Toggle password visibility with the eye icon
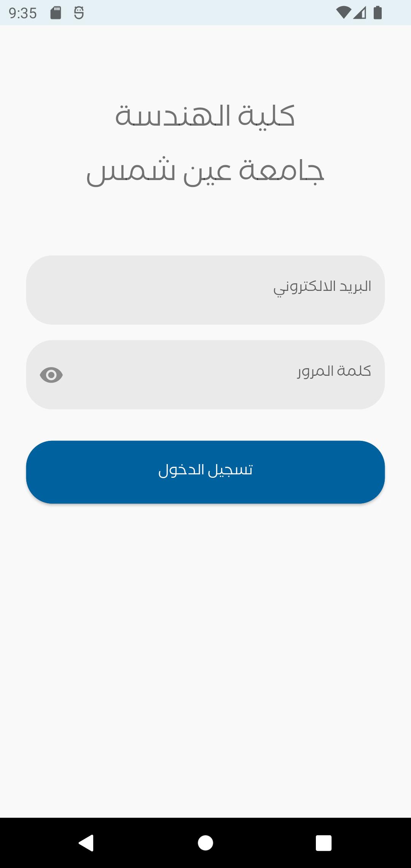 [x=51, y=375]
